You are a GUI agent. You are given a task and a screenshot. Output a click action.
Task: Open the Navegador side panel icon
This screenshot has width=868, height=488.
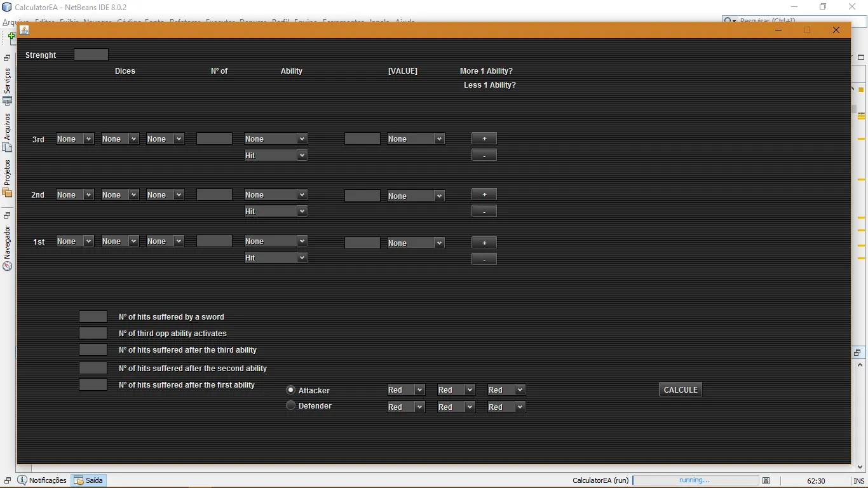(x=8, y=248)
